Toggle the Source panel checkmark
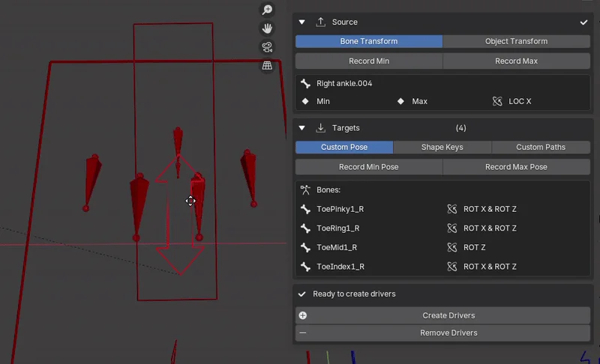The width and height of the screenshot is (600, 364). click(583, 22)
